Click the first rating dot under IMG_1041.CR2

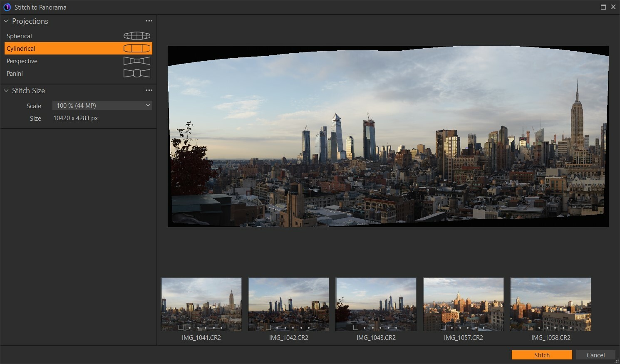[x=190, y=327]
